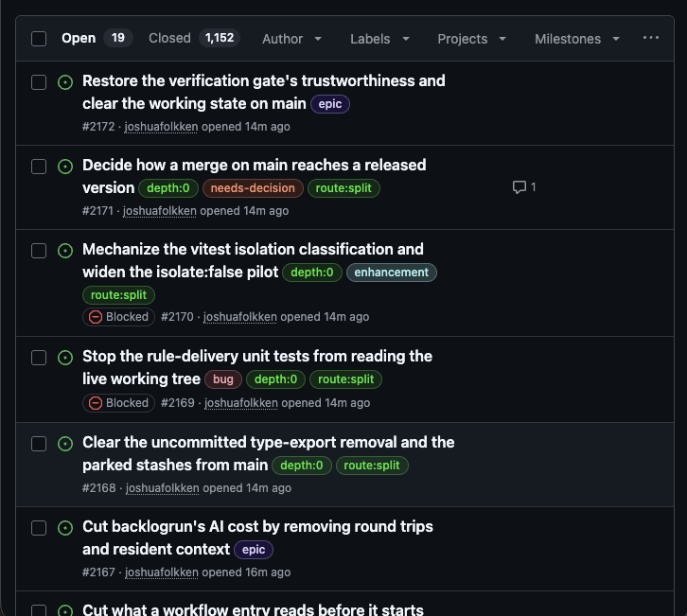Open the Labels filter dropdown
The width and height of the screenshot is (687, 616).
coord(379,39)
